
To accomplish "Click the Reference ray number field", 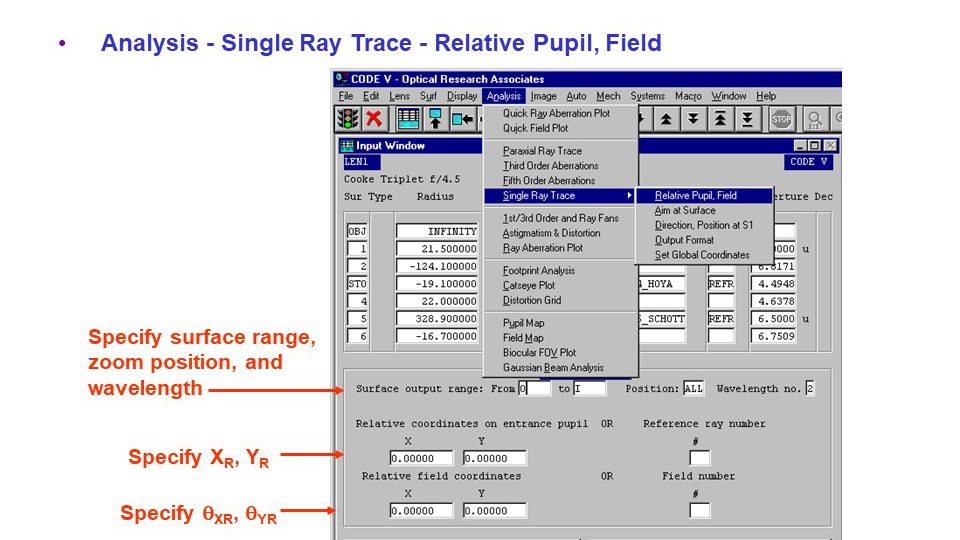I will coord(700,458).
